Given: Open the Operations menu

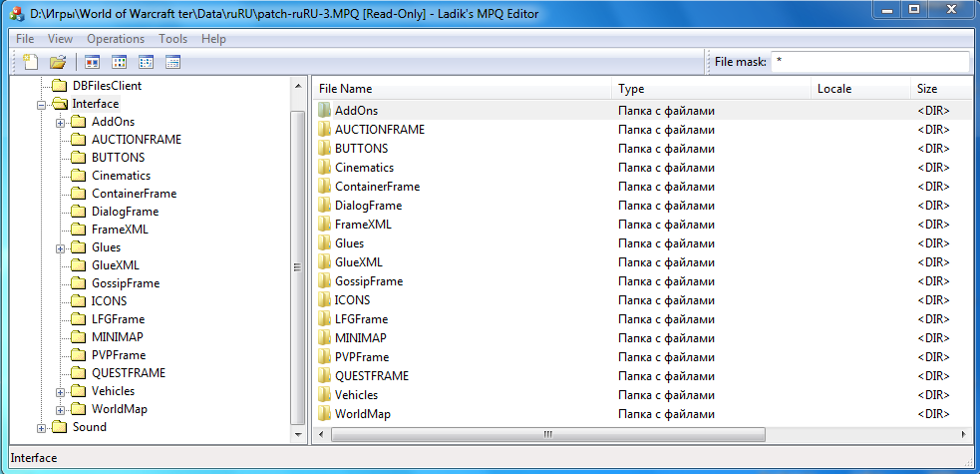Looking at the screenshot, I should point(116,39).
